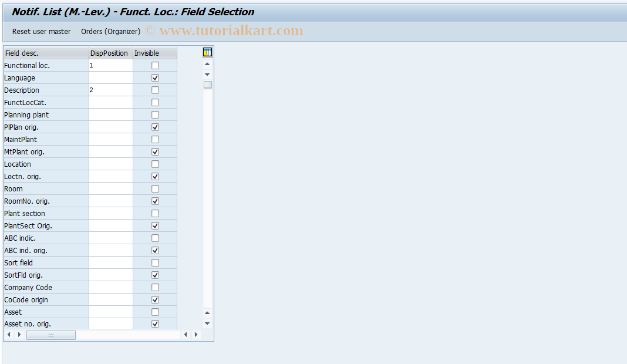Check Invisible for Plant section
627x364 pixels.
click(x=155, y=214)
